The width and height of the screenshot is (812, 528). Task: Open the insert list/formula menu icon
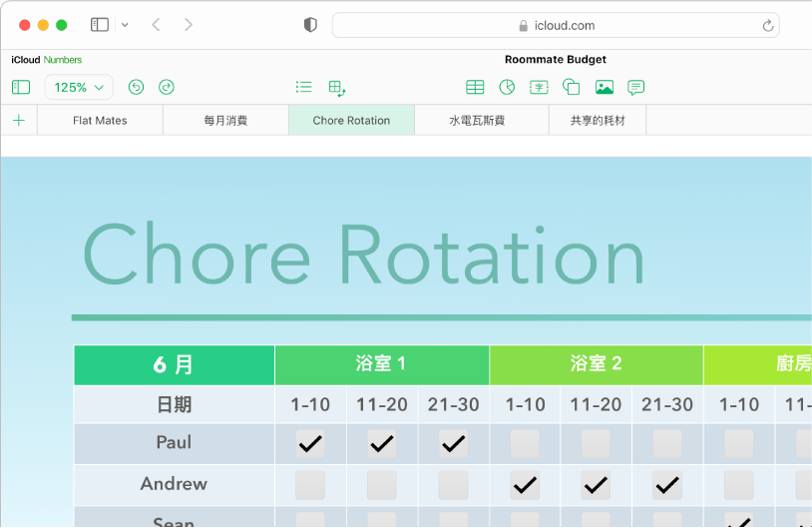[x=304, y=88]
